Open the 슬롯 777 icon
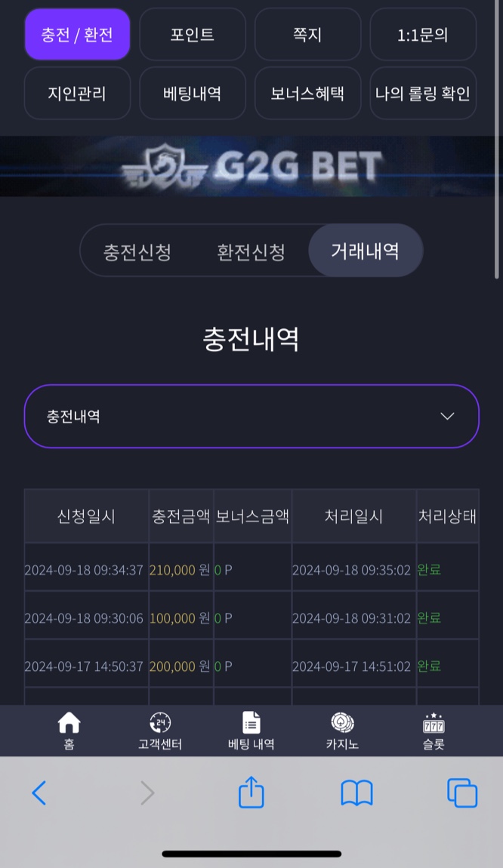The height and width of the screenshot is (868, 503). point(434,722)
